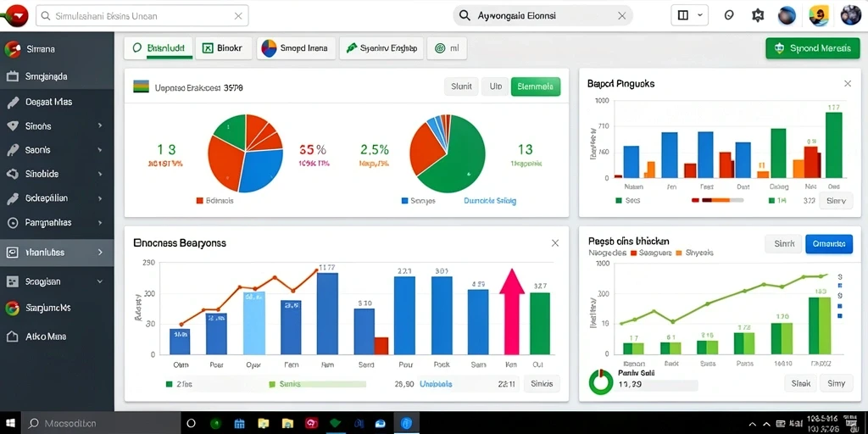The width and height of the screenshot is (868, 434).
Task: Click the Windows Start button in taskbar
Action: (11, 424)
